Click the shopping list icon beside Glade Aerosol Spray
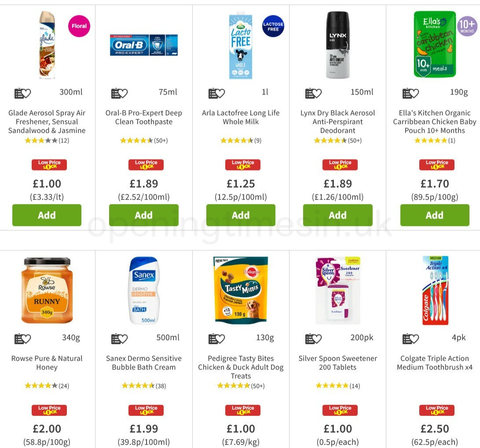This screenshot has height=448, width=480. [x=23, y=93]
